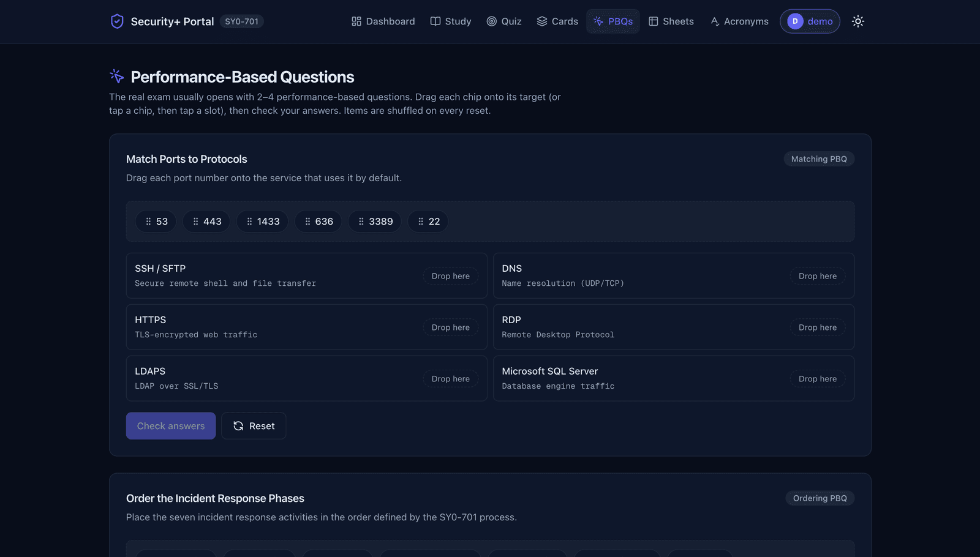980x557 pixels.
Task: Open the Study tab
Action: 451,21
